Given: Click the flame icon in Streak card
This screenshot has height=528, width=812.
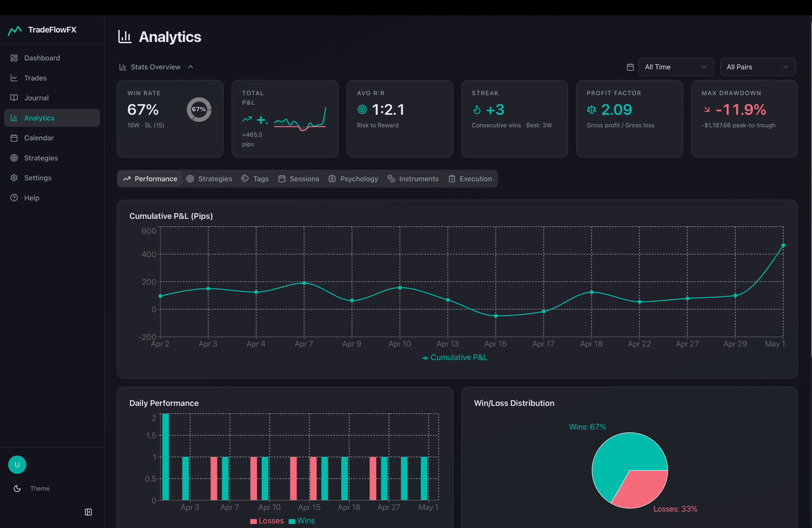Looking at the screenshot, I should 477,110.
